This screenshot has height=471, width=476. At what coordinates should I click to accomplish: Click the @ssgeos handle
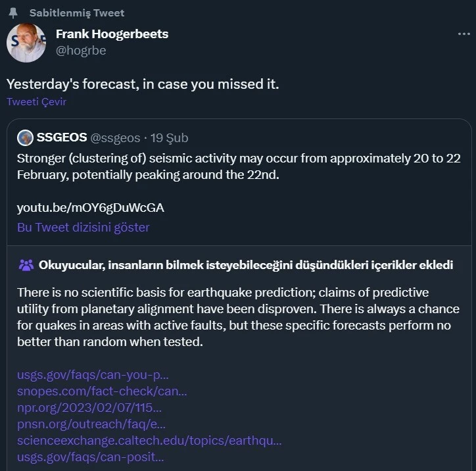tap(115, 137)
